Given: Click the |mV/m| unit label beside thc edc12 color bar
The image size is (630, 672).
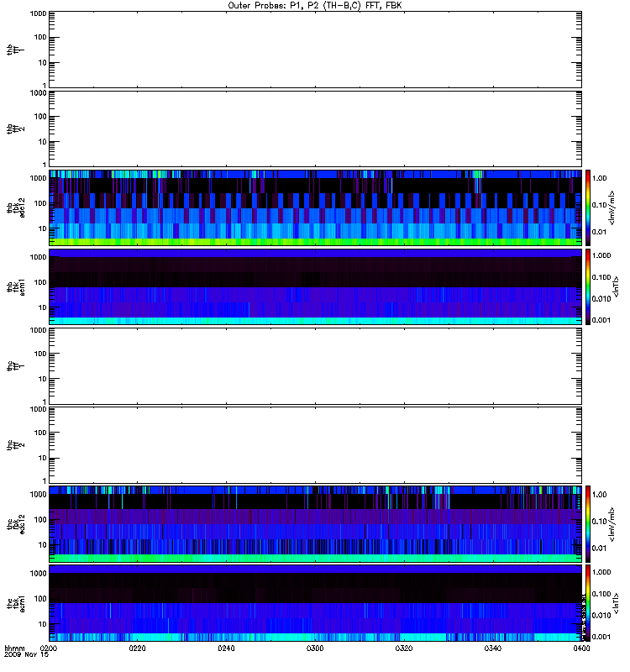Looking at the screenshot, I should 612,524.
